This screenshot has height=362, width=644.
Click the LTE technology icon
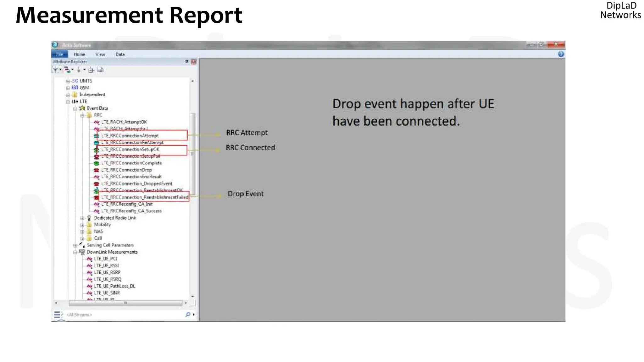75,101
